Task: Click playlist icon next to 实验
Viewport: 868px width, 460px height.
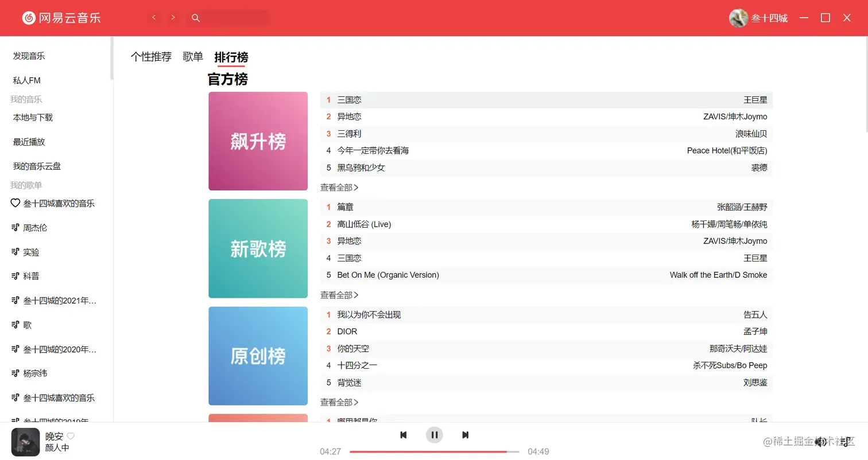Action: (x=15, y=252)
